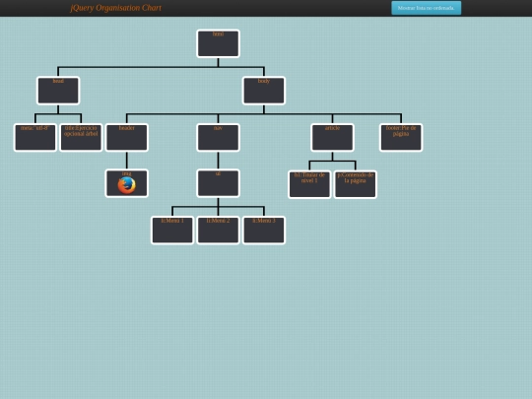
Task: Collapse the header node
Action: click(x=127, y=137)
